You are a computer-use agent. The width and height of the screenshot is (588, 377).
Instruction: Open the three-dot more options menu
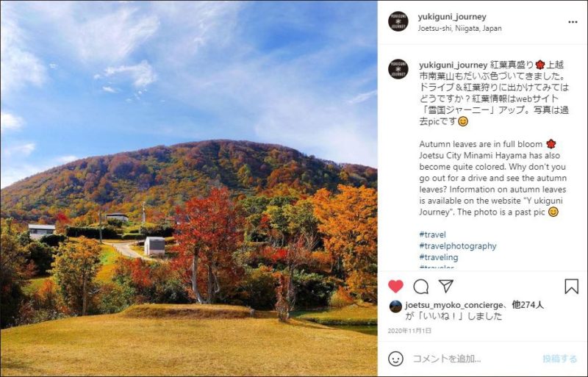pos(573,22)
